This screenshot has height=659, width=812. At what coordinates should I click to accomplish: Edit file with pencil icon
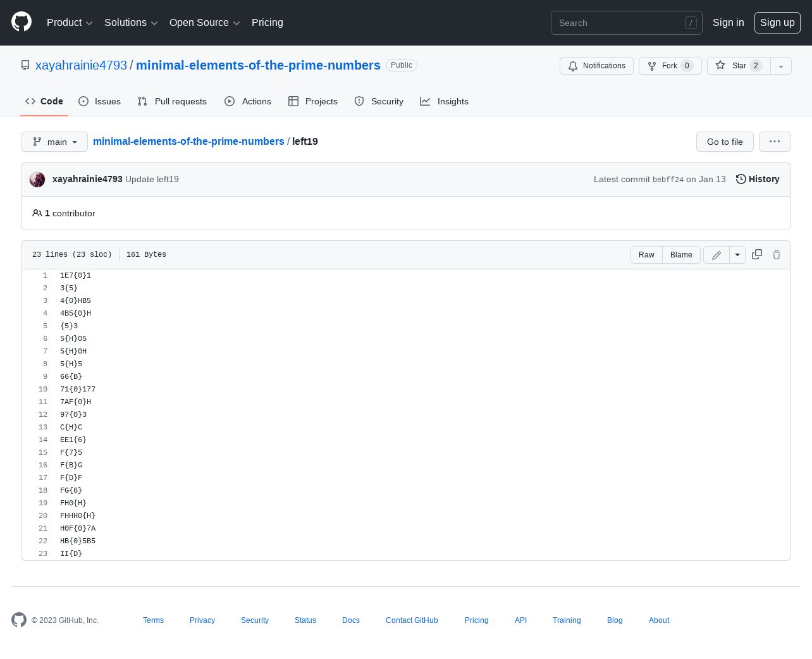717,255
